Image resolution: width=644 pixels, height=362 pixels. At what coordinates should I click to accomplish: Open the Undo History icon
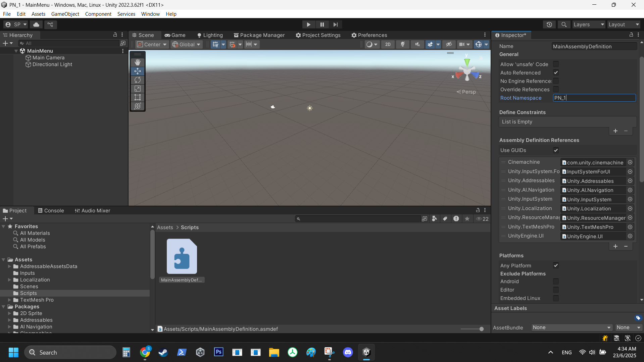tap(549, 24)
